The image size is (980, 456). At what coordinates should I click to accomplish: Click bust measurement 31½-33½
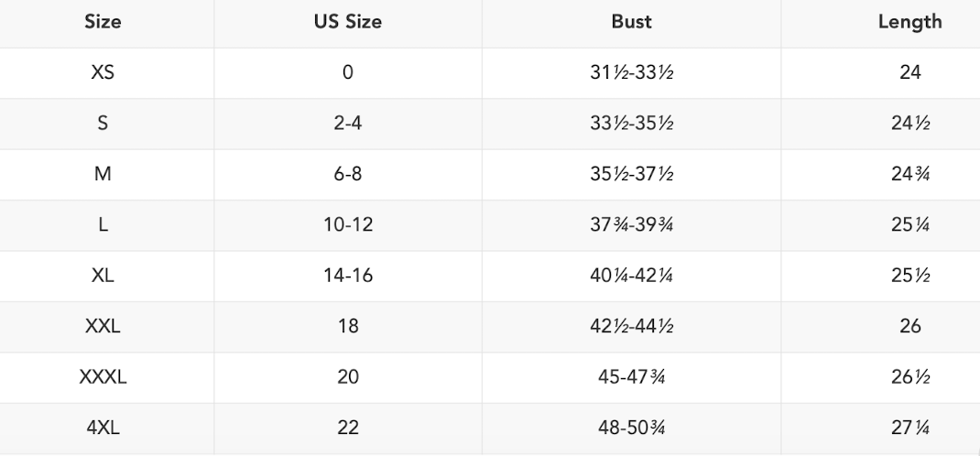pos(631,73)
